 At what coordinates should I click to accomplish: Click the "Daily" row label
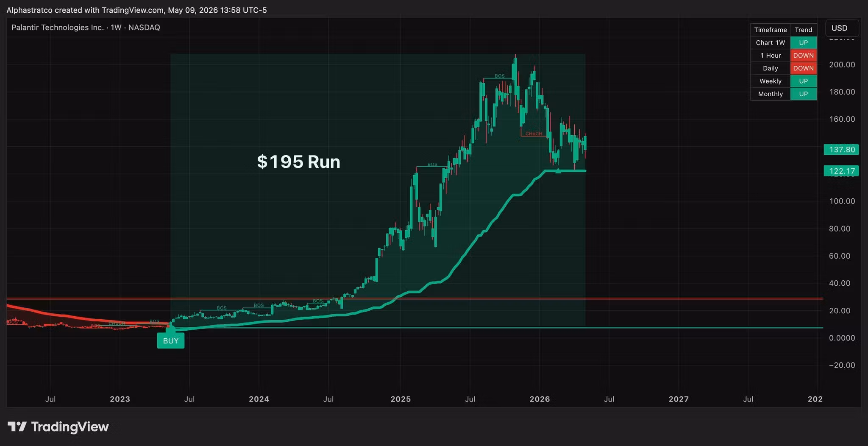click(x=771, y=68)
